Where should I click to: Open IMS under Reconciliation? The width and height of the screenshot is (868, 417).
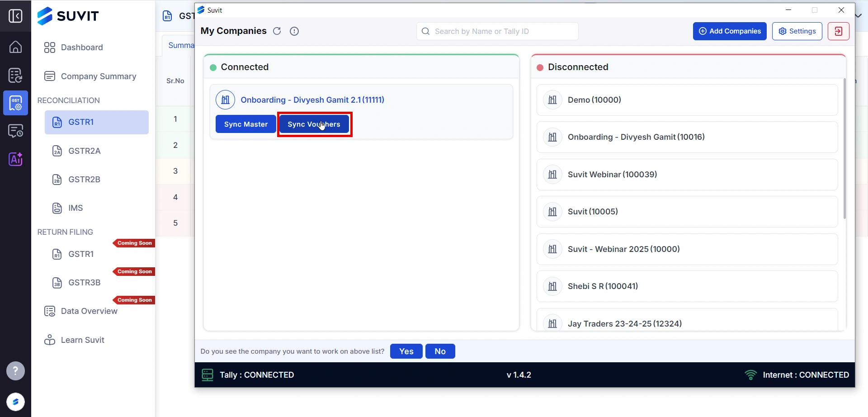[x=68, y=208]
